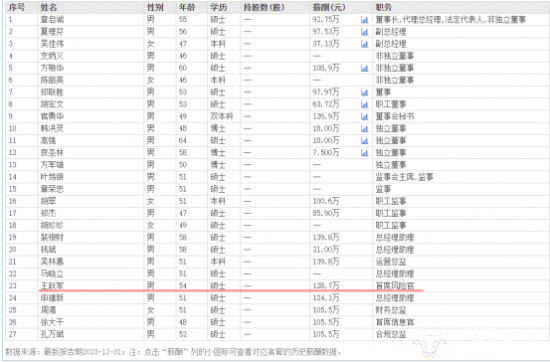Click the name 孔万斌 in row 27
The height and width of the screenshot is (362, 550).
(x=52, y=334)
